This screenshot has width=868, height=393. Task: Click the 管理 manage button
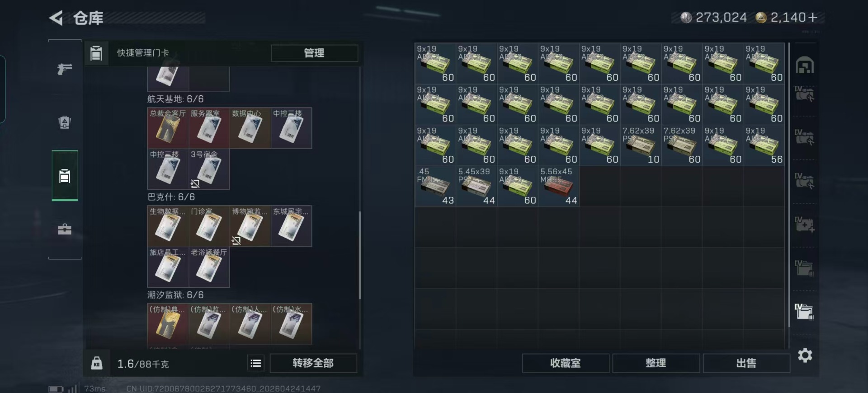click(314, 53)
